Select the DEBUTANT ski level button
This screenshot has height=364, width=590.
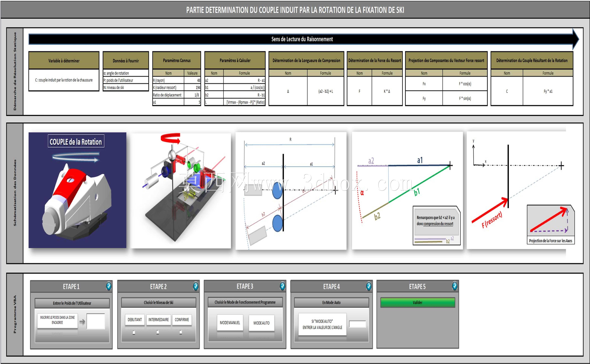point(135,320)
